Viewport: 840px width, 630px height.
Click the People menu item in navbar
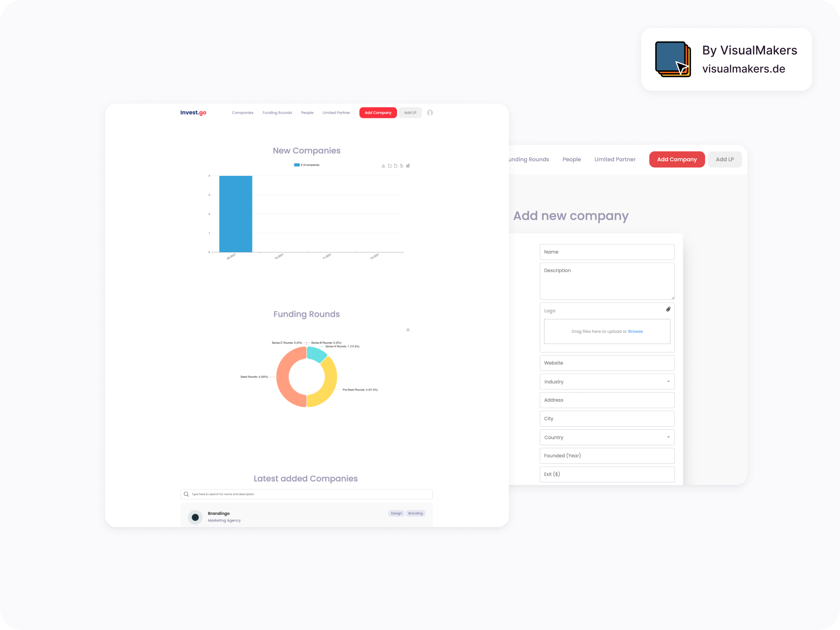(306, 112)
